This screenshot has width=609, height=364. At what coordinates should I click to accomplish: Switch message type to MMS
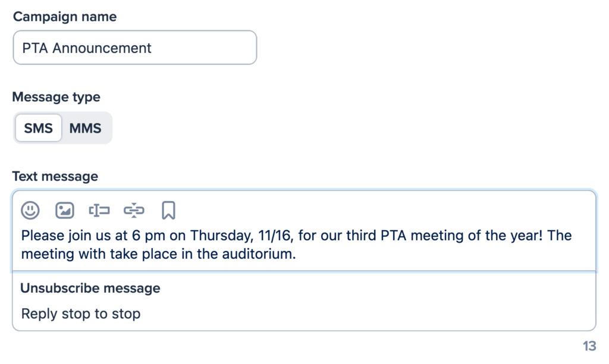85,128
